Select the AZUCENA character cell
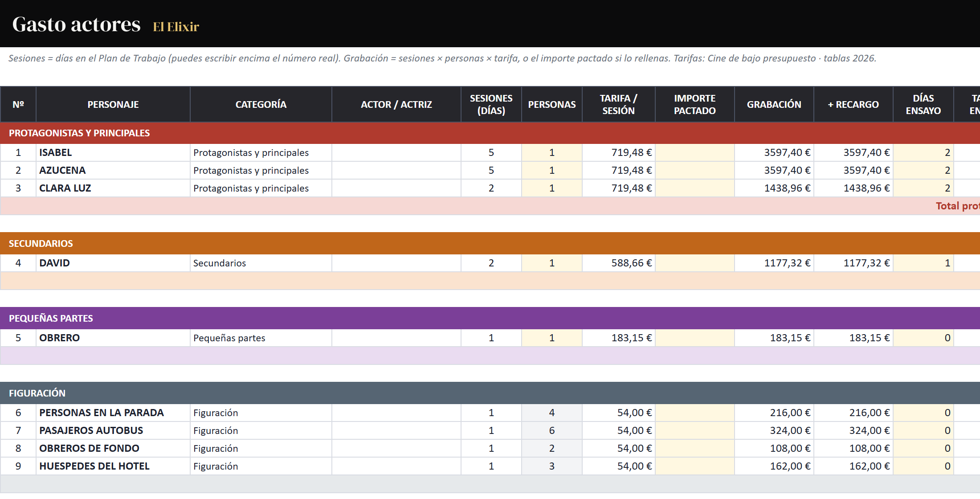980x499 pixels. click(x=113, y=170)
